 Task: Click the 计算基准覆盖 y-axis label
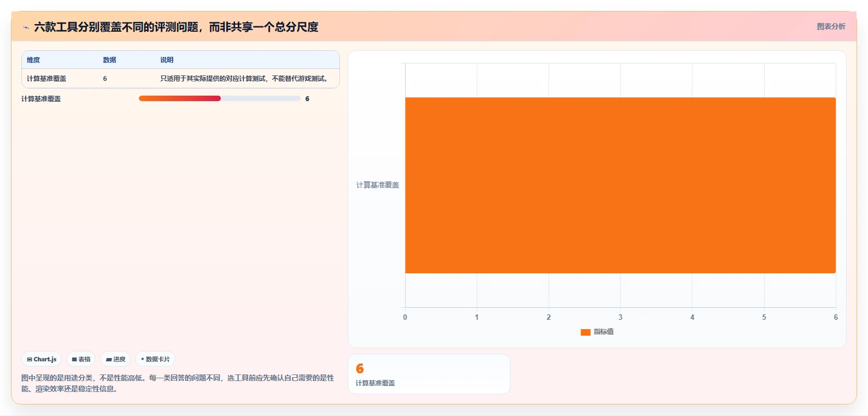[x=378, y=185]
